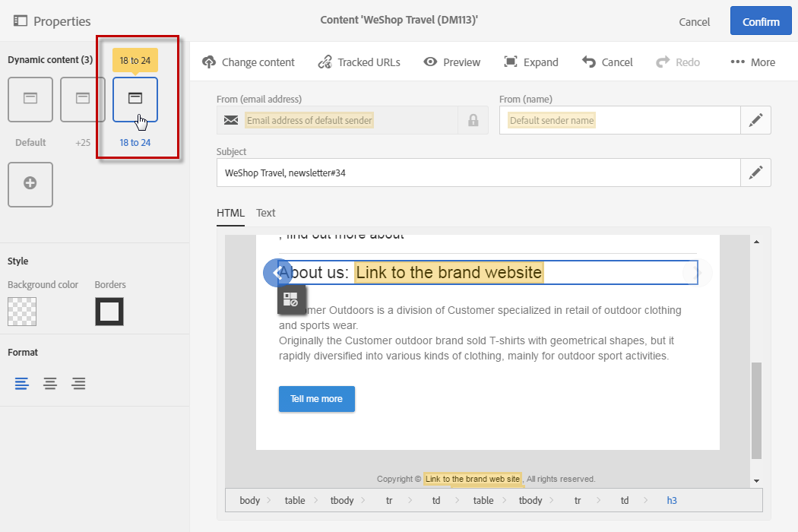Open the More options menu
Screen dimensions: 798x532
(752, 62)
